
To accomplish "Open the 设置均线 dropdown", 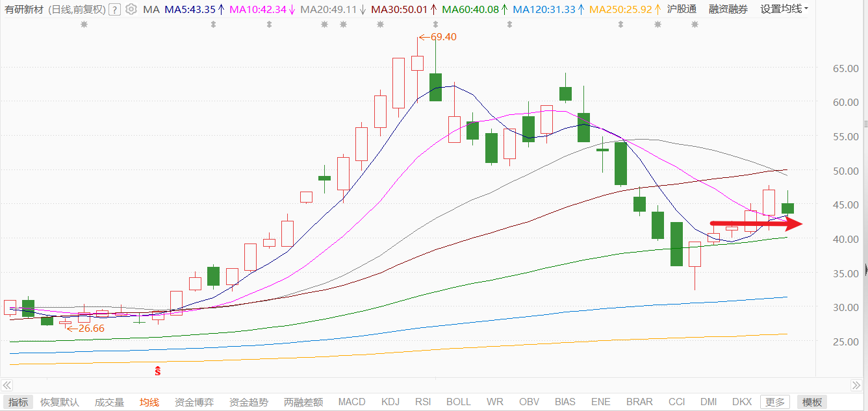I will point(784,9).
